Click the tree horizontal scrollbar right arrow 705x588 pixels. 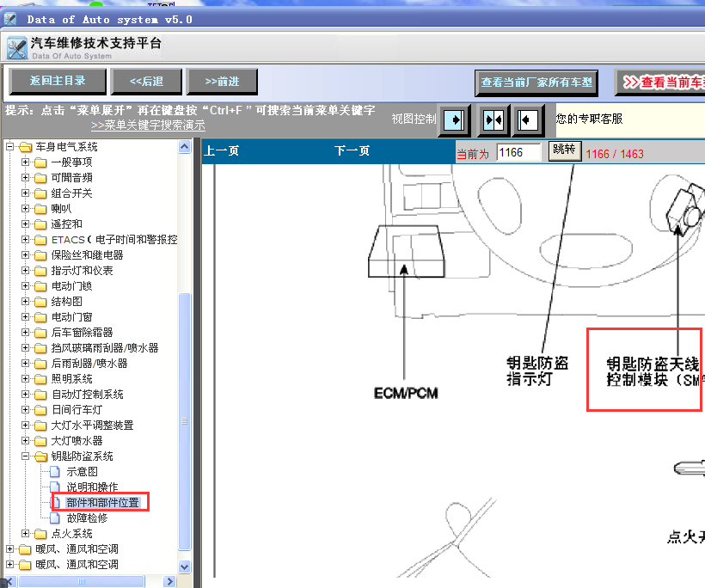169,581
